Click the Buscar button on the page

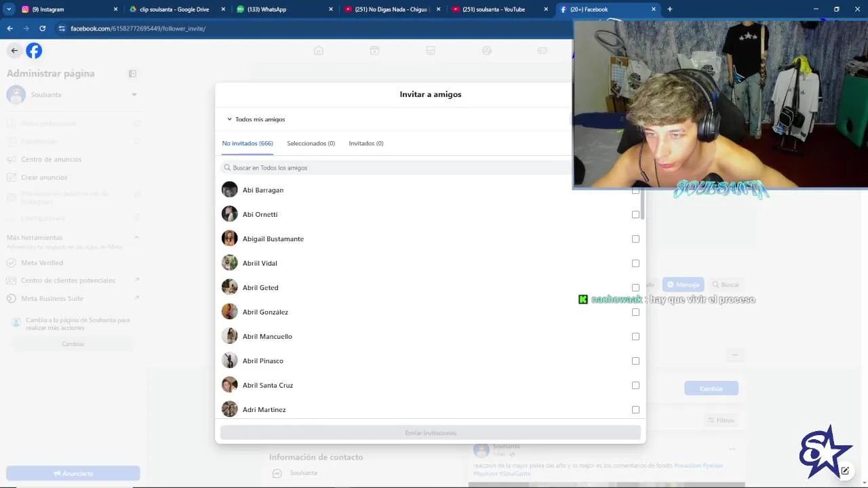point(726,285)
